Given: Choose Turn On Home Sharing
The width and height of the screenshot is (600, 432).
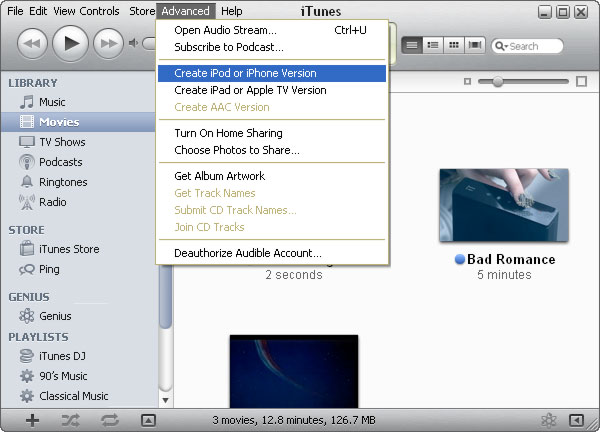Looking at the screenshot, I should click(x=272, y=133).
